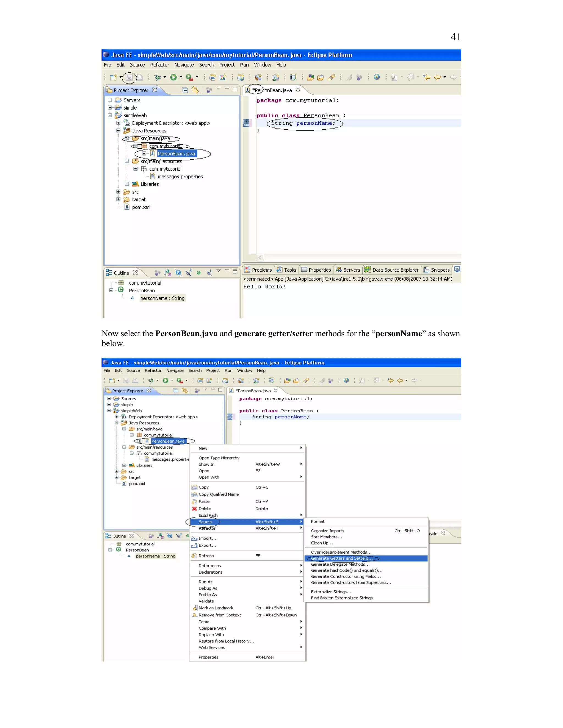Choose Organize Imports from Source submenu
Viewport: 563px width, 728px height.
coord(366,531)
